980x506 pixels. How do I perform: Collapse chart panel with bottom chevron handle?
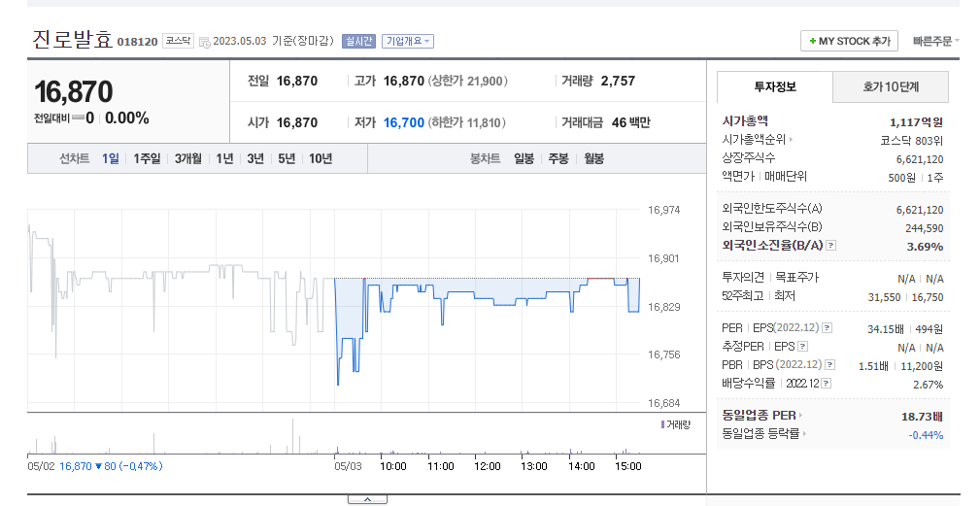367,499
